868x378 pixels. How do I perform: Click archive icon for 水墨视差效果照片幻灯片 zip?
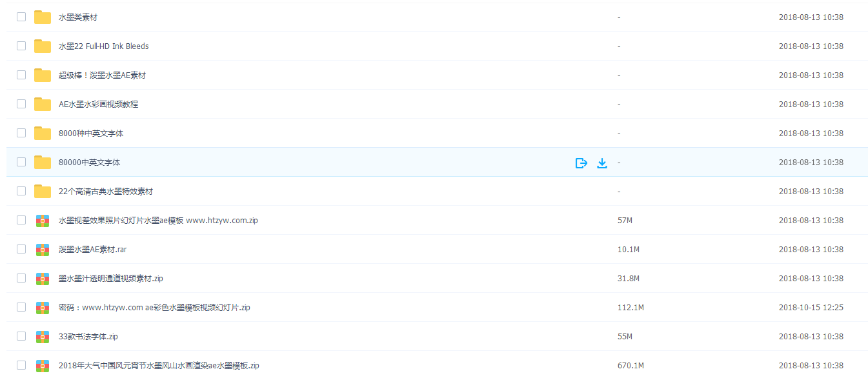click(x=43, y=221)
